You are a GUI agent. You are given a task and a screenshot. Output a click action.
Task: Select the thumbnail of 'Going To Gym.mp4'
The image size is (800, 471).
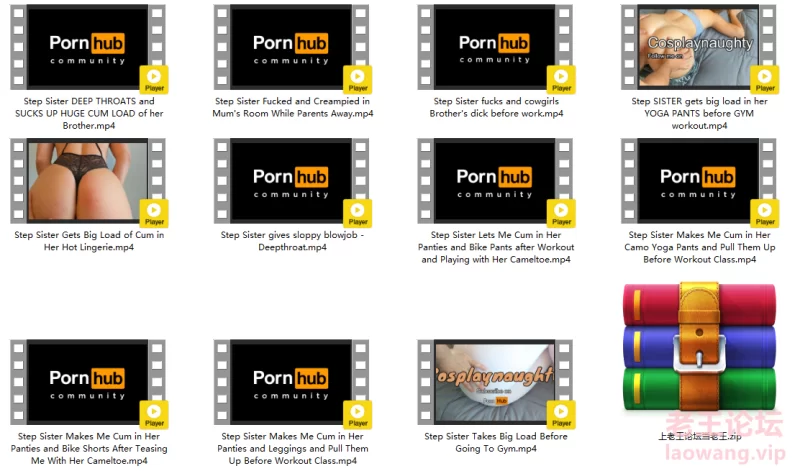pos(495,383)
